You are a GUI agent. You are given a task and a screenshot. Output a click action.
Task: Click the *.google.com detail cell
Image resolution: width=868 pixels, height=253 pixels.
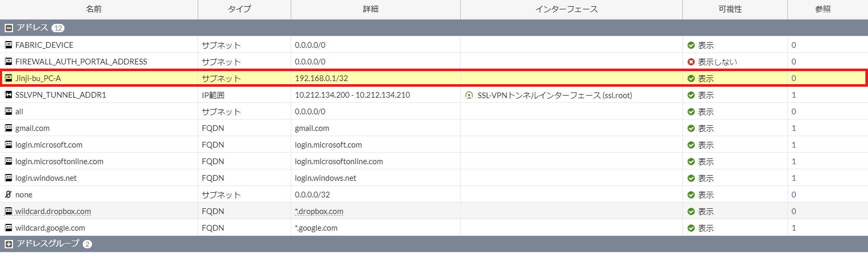coord(316,228)
